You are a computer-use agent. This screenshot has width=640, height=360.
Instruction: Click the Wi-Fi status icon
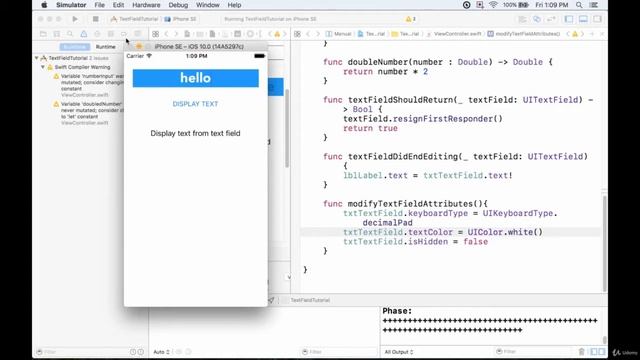(x=493, y=5)
